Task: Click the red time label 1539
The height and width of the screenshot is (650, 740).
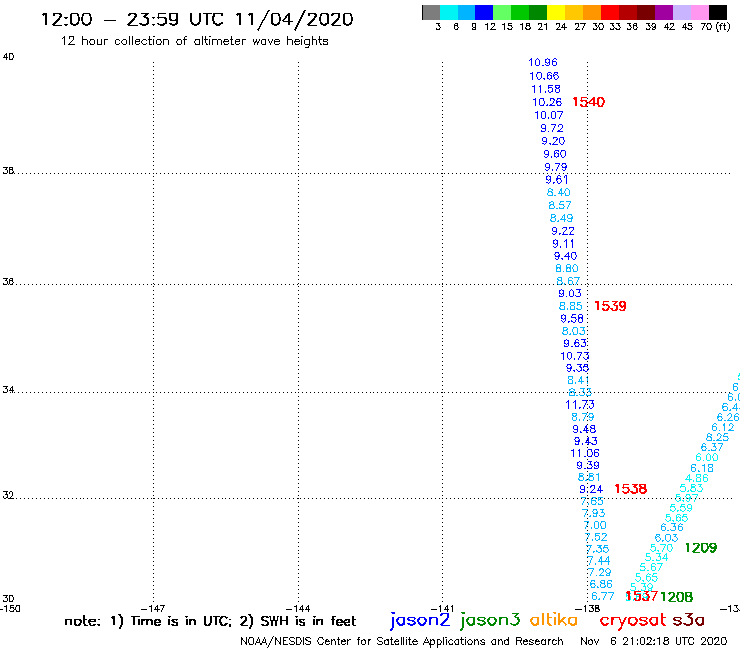Action: coord(610,306)
